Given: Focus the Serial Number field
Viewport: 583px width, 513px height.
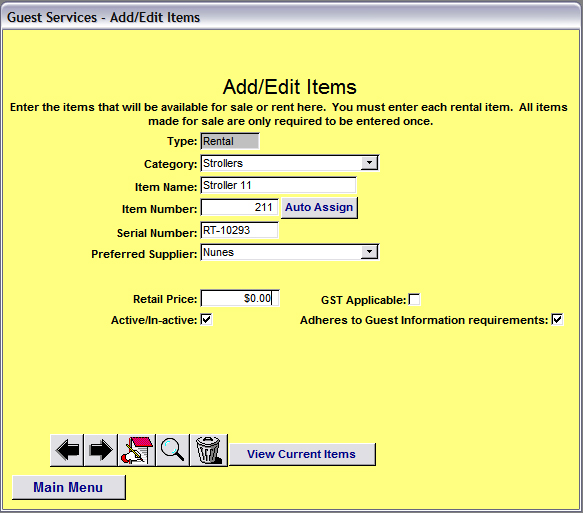Looking at the screenshot, I should click(239, 230).
